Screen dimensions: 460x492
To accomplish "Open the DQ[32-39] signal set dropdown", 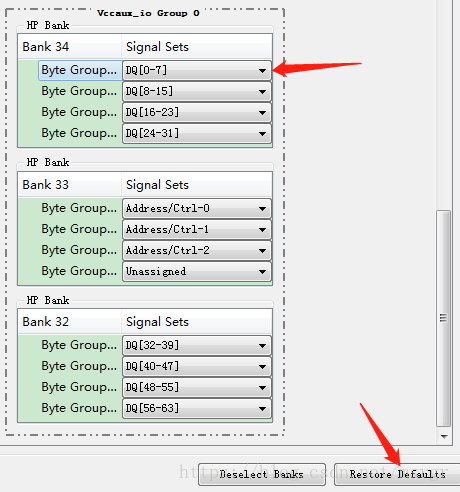I will [197, 345].
